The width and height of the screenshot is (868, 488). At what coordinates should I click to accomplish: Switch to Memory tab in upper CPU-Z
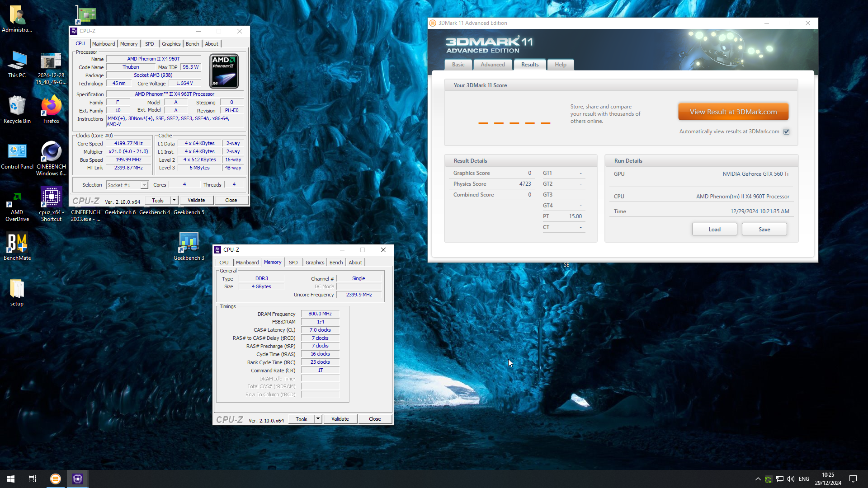[129, 44]
